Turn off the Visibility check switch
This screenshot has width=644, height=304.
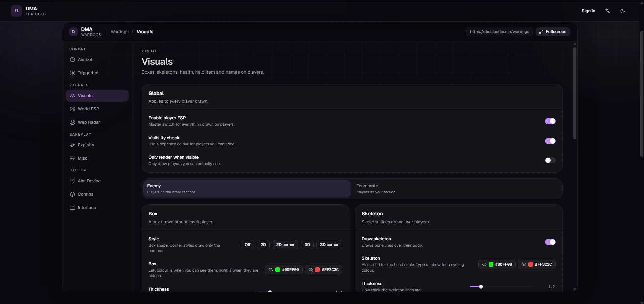550,141
